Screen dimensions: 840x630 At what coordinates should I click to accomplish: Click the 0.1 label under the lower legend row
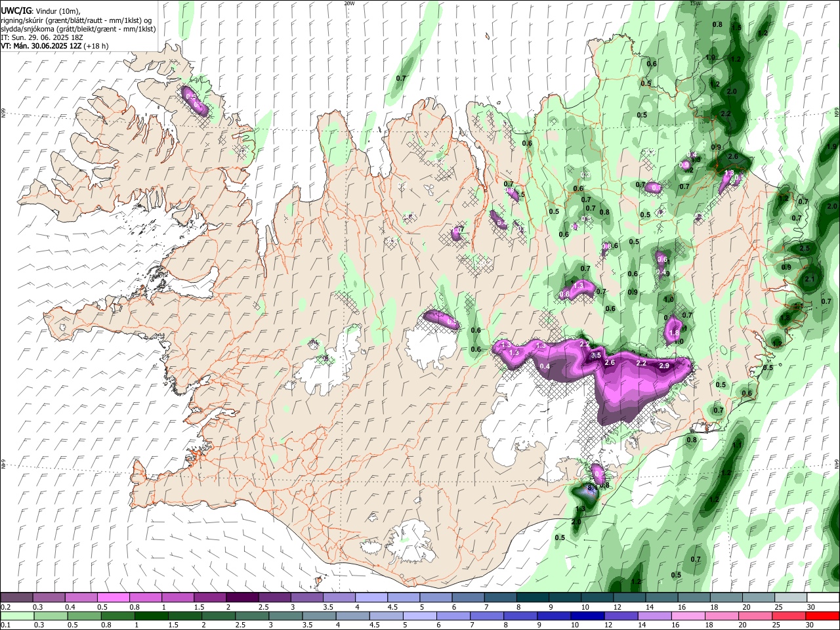(5, 625)
